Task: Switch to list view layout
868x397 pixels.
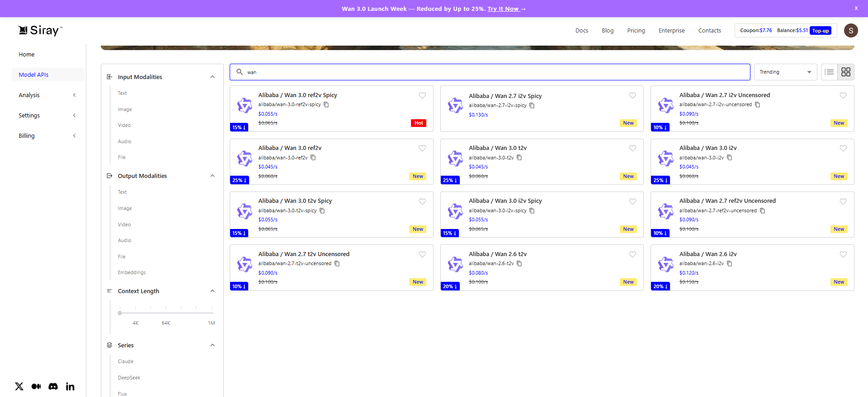Action: click(829, 72)
